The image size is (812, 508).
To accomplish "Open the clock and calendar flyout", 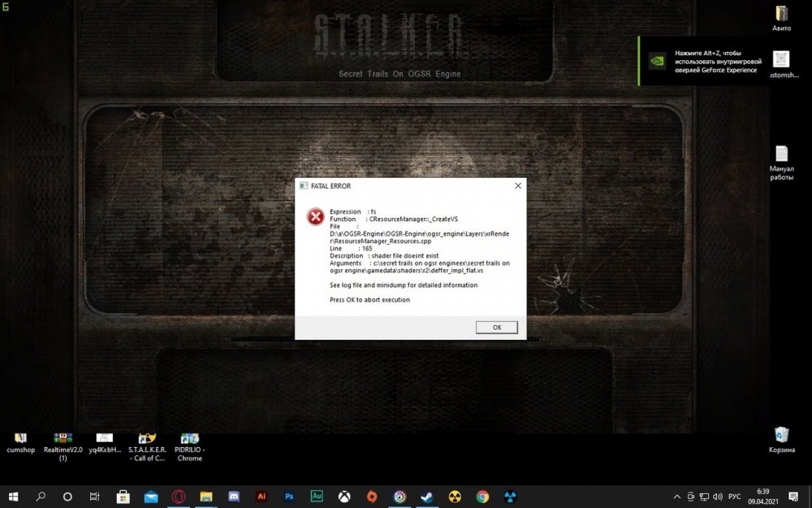I will [762, 497].
